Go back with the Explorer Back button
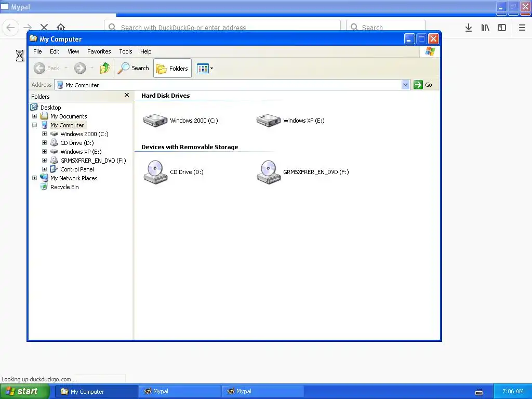Screen dimensions: 532x399 click(46, 68)
